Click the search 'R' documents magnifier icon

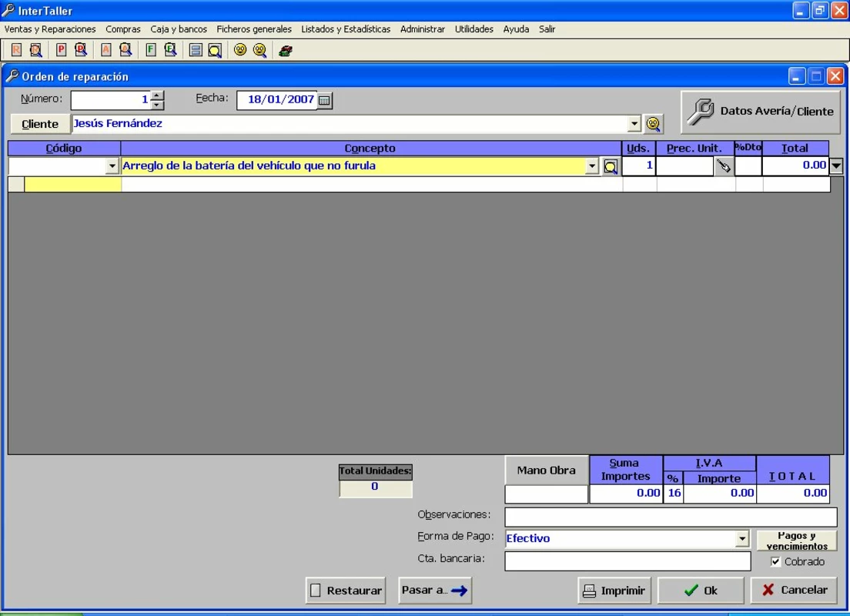35,50
